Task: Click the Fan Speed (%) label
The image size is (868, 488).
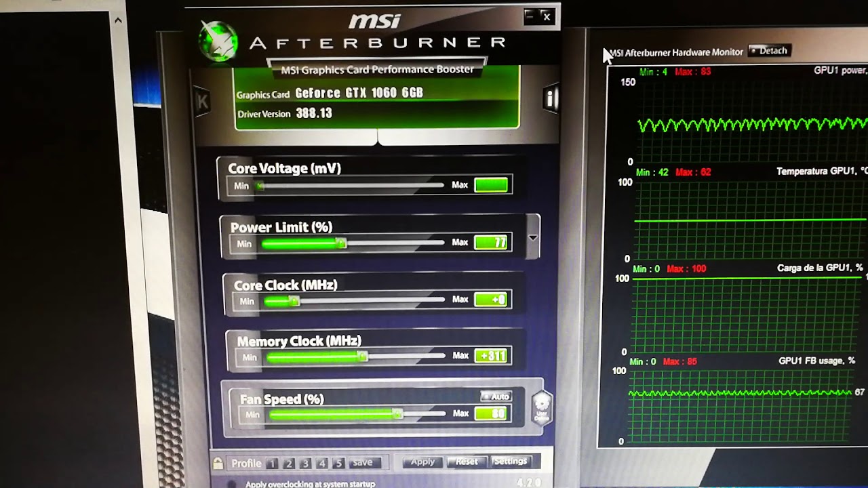Action: 282,399
